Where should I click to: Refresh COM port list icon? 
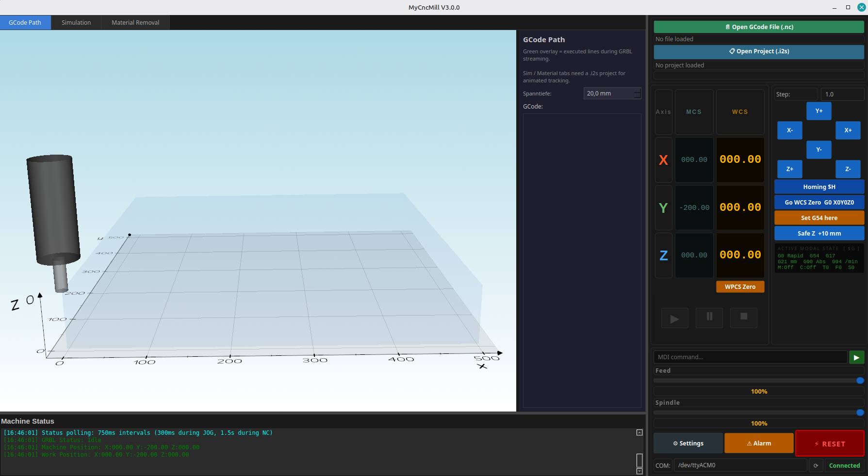coord(816,466)
